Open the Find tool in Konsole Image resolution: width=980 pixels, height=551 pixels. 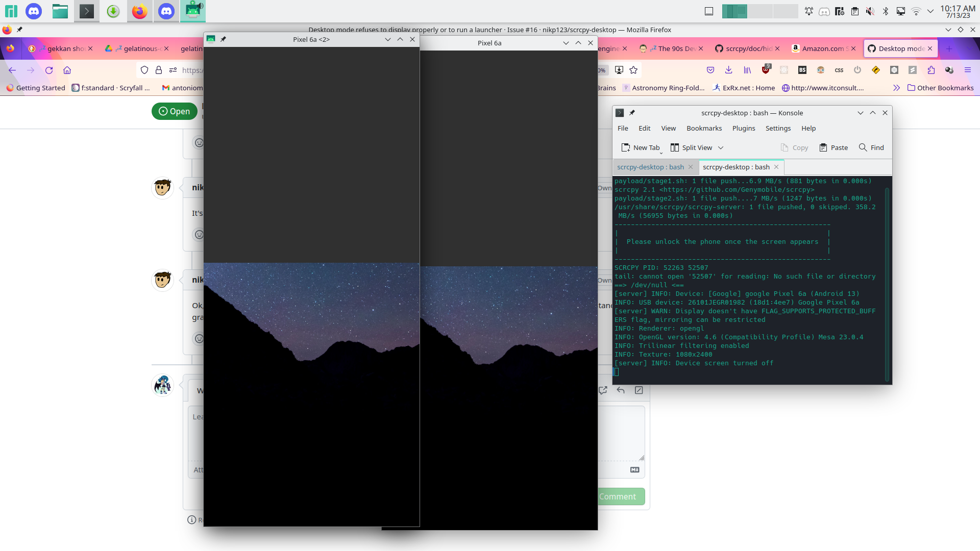(871, 147)
